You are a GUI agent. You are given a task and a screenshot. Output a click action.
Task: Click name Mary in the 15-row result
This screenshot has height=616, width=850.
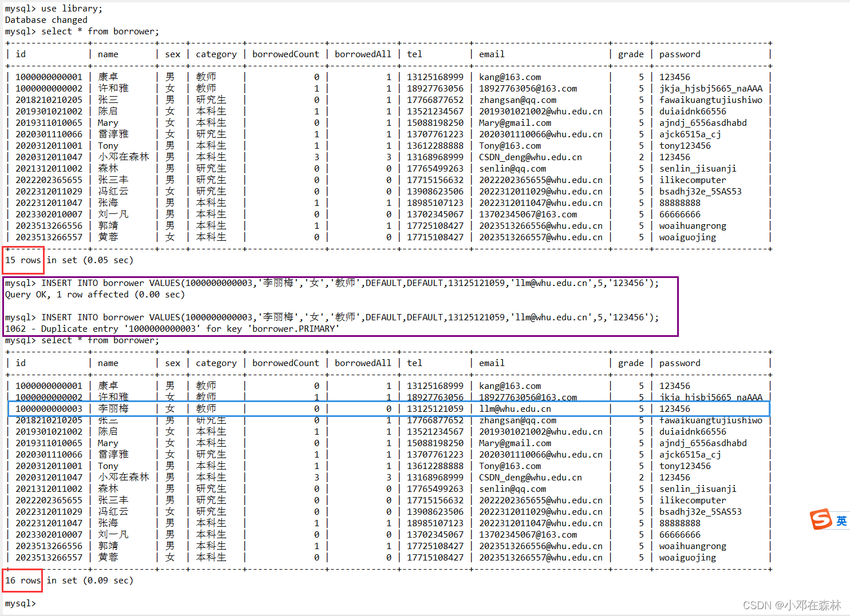click(x=108, y=123)
